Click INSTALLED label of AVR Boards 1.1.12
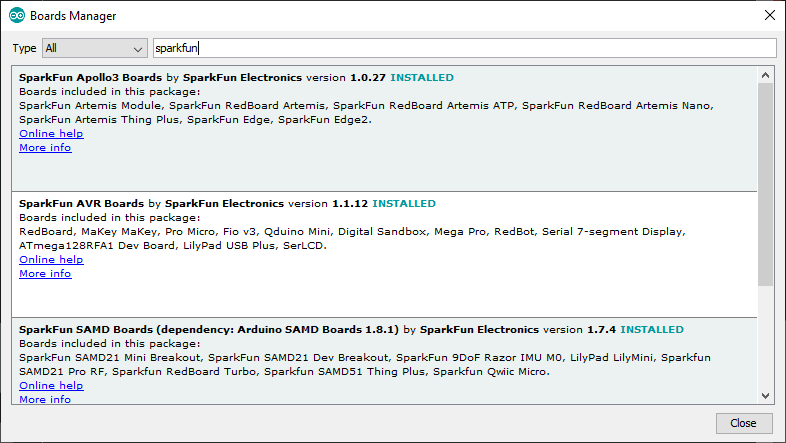 pos(404,203)
